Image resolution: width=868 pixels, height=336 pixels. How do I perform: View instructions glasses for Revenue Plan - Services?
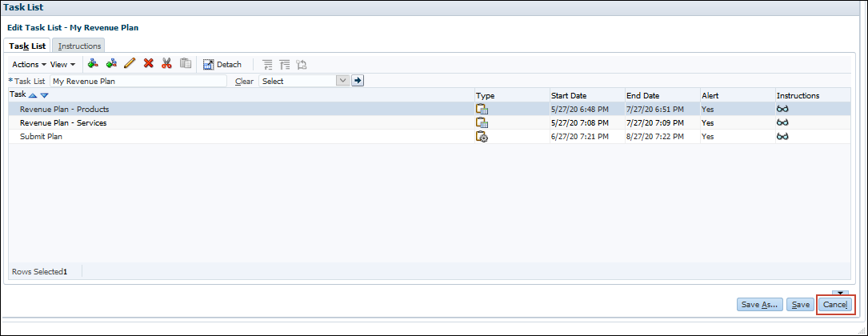coord(782,123)
